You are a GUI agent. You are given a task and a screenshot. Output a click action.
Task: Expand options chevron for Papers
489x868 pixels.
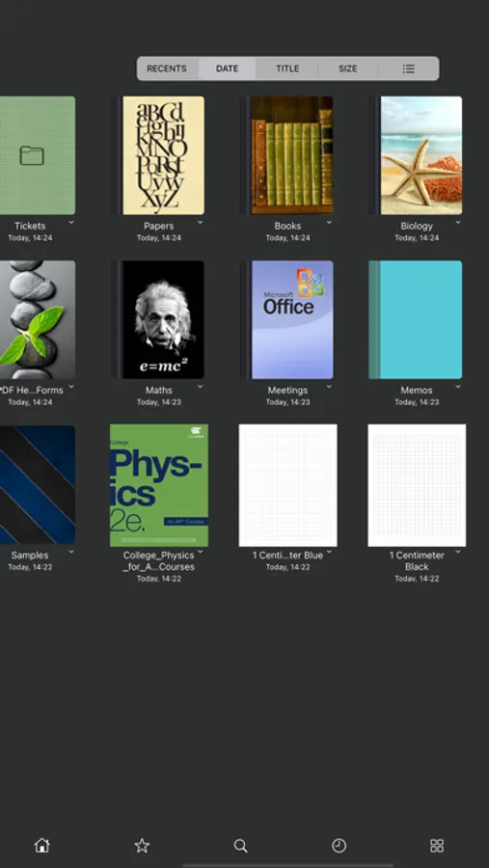(x=201, y=222)
